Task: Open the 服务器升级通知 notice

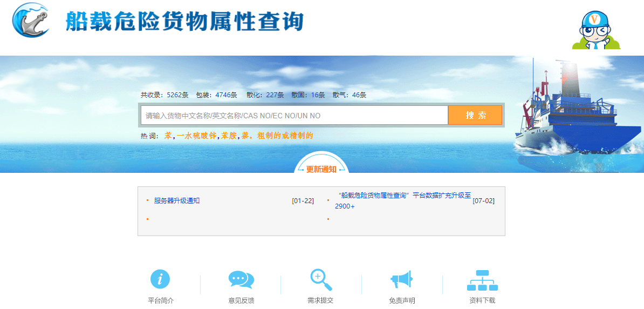Action: (177, 201)
